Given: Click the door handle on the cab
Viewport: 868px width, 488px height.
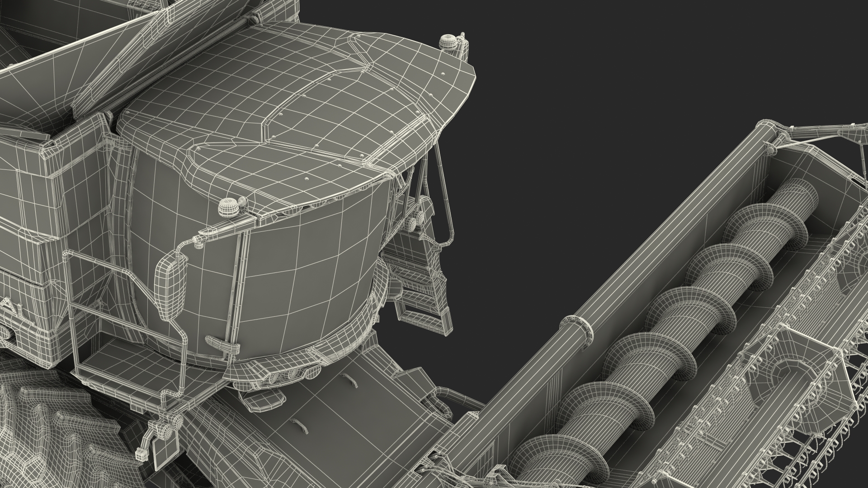Looking at the screenshot, I should click(x=222, y=344).
